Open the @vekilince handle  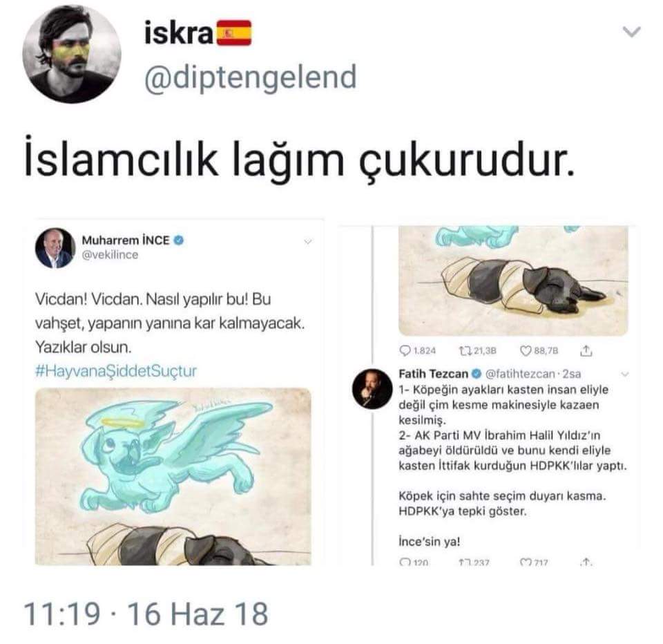click(110, 255)
